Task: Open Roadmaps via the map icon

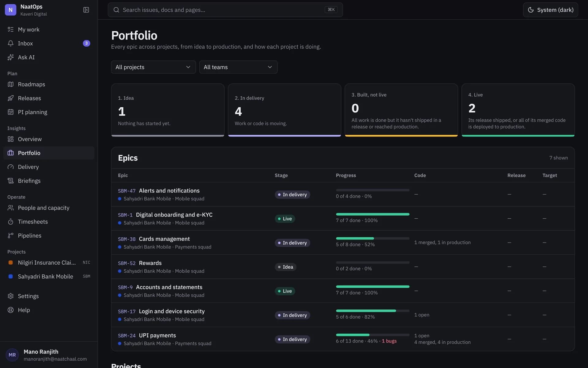Action: [10, 84]
